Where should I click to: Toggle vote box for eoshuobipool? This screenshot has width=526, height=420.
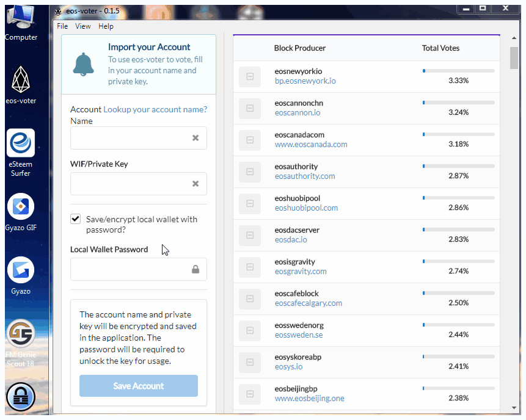point(250,203)
